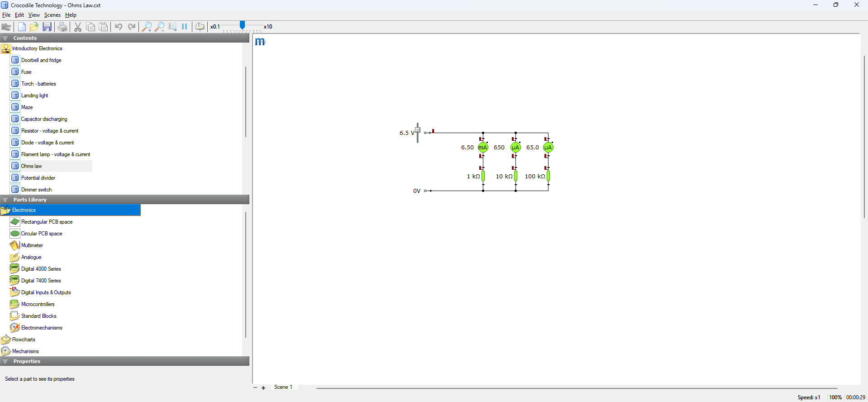Switch to the Scene 1 tab
Image resolution: width=868 pixels, height=402 pixels.
click(x=283, y=388)
